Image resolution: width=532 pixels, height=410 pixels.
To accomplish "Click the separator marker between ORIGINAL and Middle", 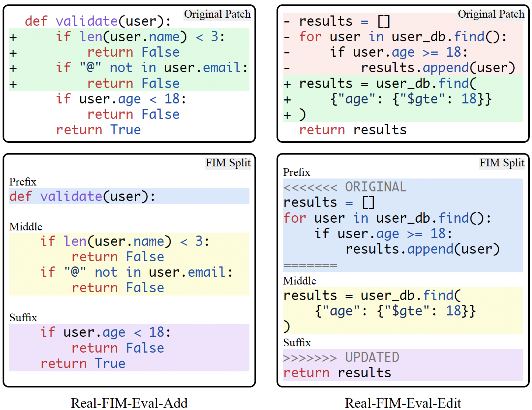I will 310,265.
